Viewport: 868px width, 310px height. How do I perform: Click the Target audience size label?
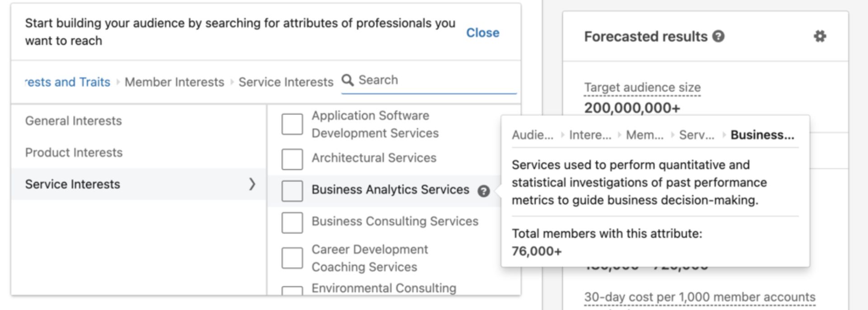pos(641,87)
